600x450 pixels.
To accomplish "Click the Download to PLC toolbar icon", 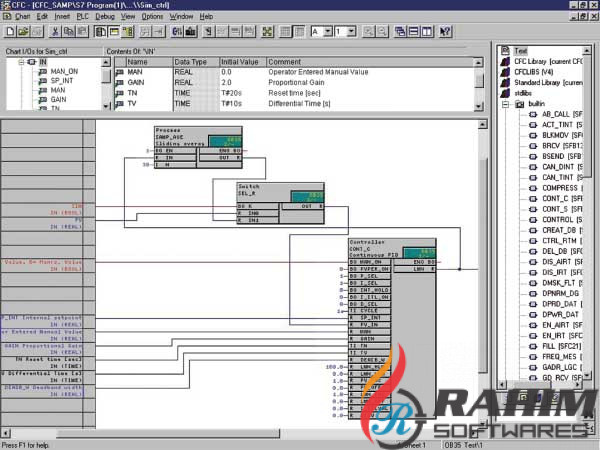I will [191, 31].
